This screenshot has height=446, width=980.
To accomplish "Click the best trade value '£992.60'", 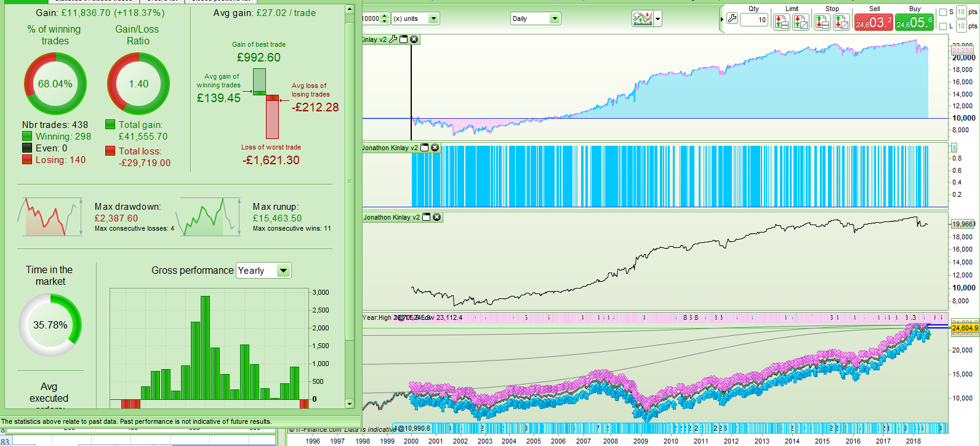I will pos(259,57).
